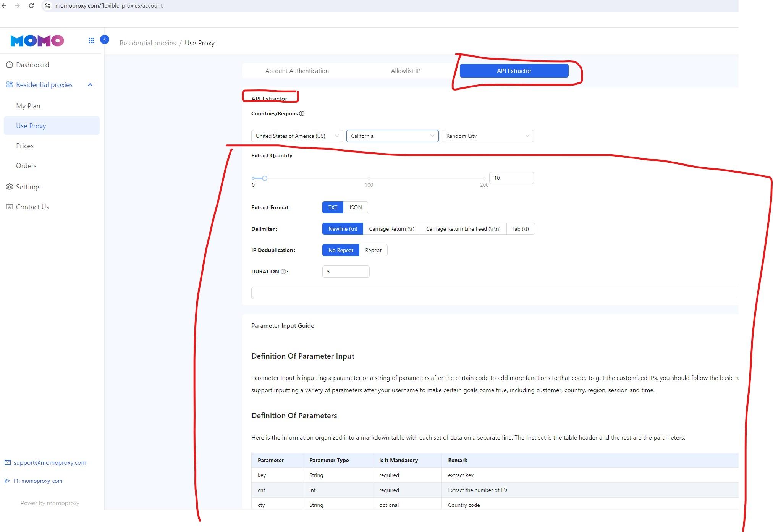Click the Telegram paper-plane icon

click(x=7, y=481)
